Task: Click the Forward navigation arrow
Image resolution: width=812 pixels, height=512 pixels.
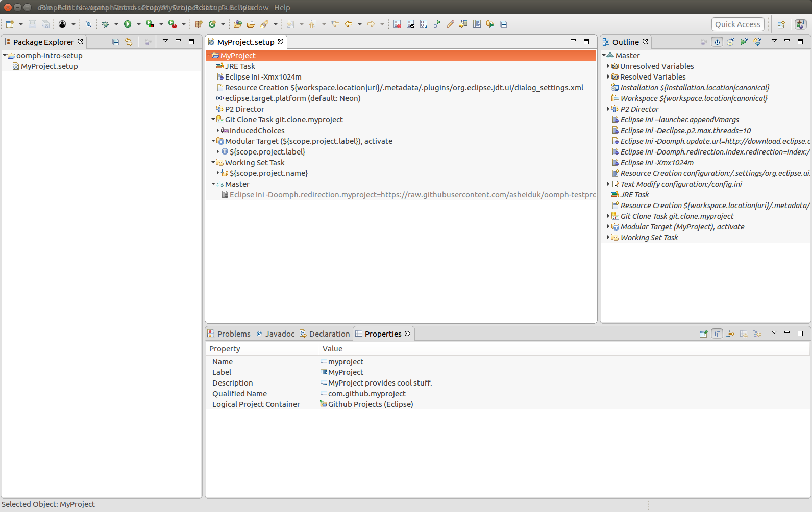Action: 371,24
